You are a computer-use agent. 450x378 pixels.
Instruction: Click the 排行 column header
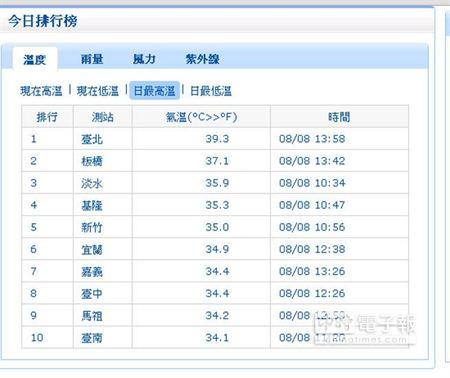47,117
